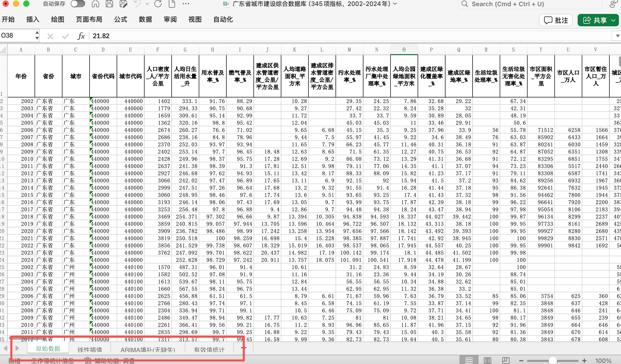The height and width of the screenshot is (364, 621).
Task: Expand the formula bar with right arrow
Action: coord(617,36)
